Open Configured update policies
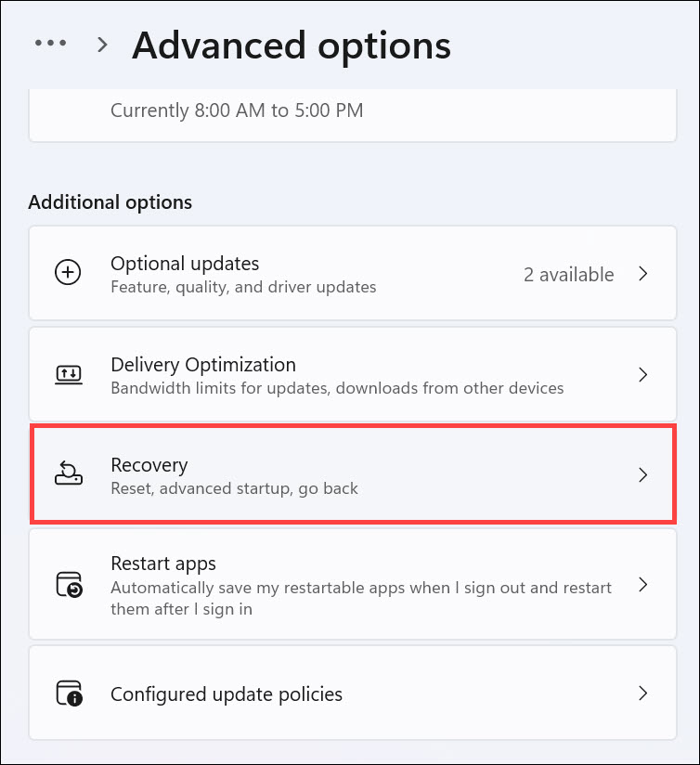The width and height of the screenshot is (700, 765). coord(353,694)
